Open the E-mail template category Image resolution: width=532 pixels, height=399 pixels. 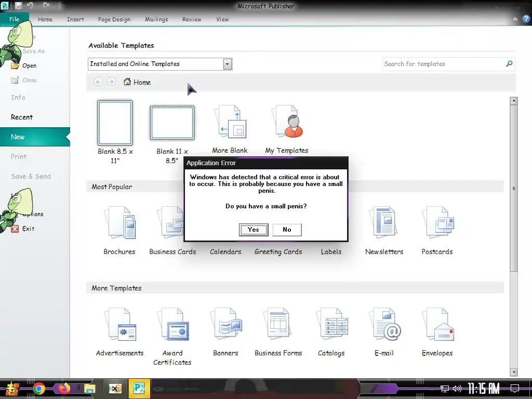[384, 331]
